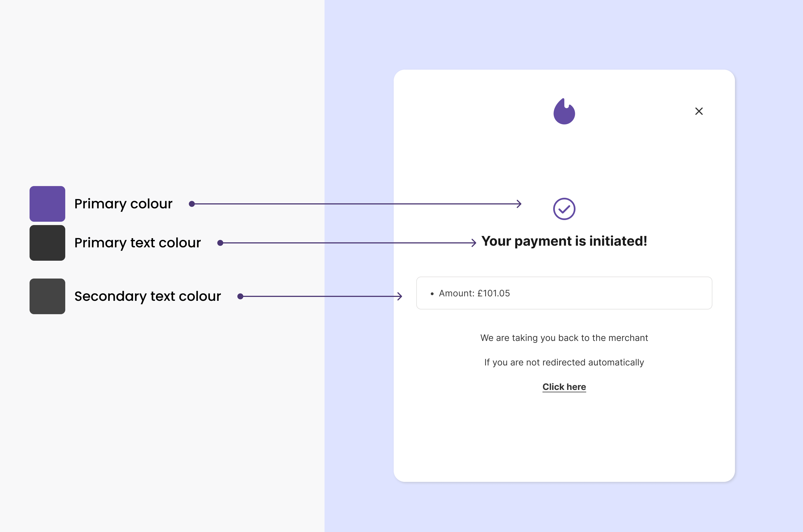Viewport: 803px width, 532px height.
Task: Click the purple flame logo icon
Action: (x=564, y=111)
